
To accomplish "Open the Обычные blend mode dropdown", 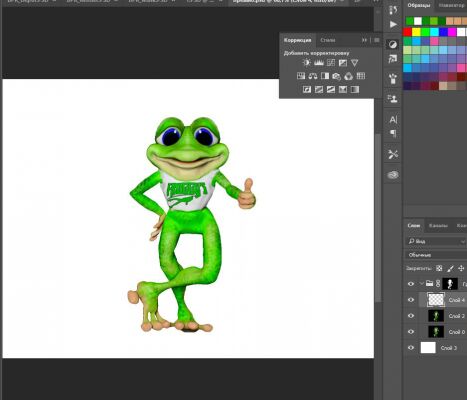I will pos(436,255).
